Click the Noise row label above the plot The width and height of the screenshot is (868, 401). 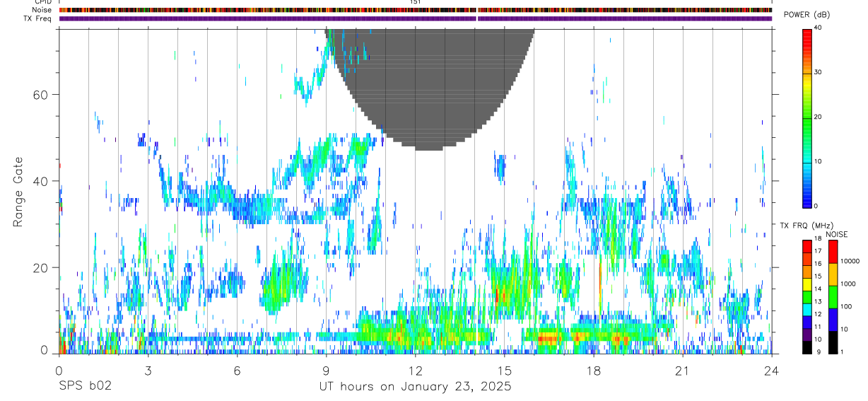(42, 10)
